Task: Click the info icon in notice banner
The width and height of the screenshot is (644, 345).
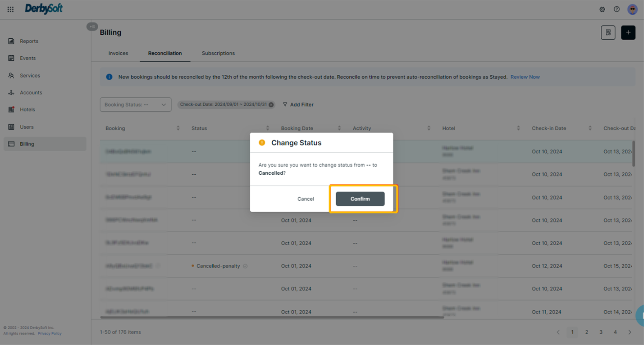Action: [x=109, y=77]
